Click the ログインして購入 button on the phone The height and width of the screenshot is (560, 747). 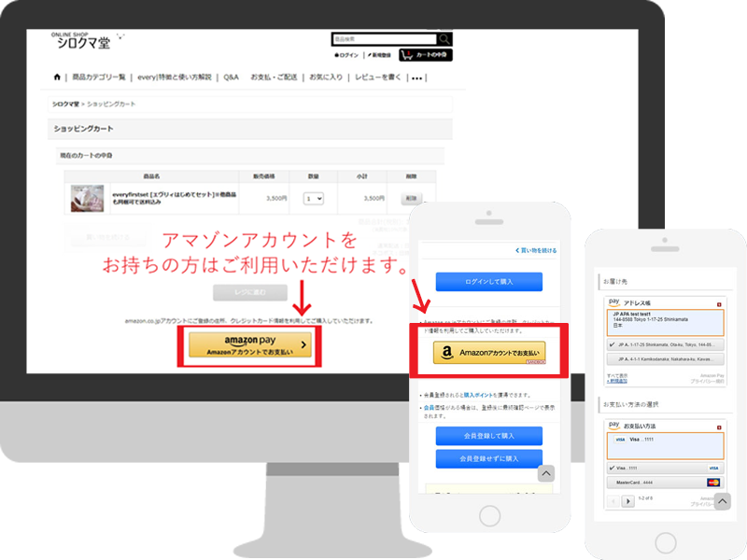click(x=489, y=282)
